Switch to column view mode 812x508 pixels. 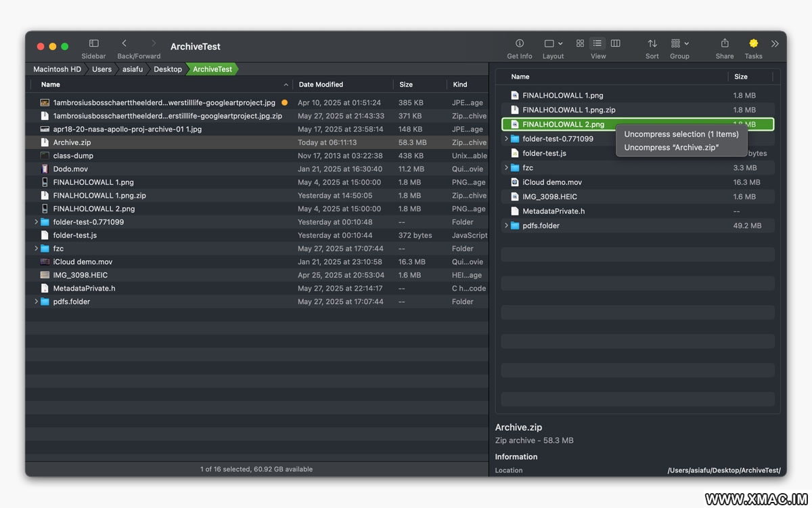[x=615, y=43]
